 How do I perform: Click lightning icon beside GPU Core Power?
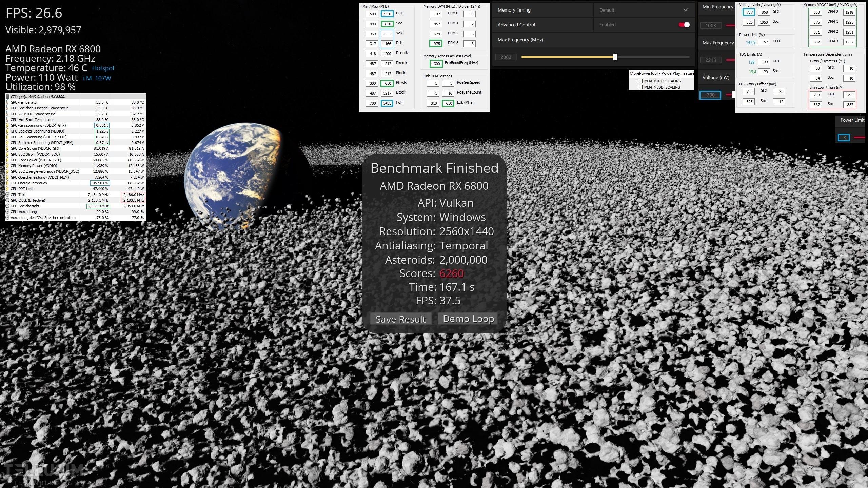coord(8,160)
